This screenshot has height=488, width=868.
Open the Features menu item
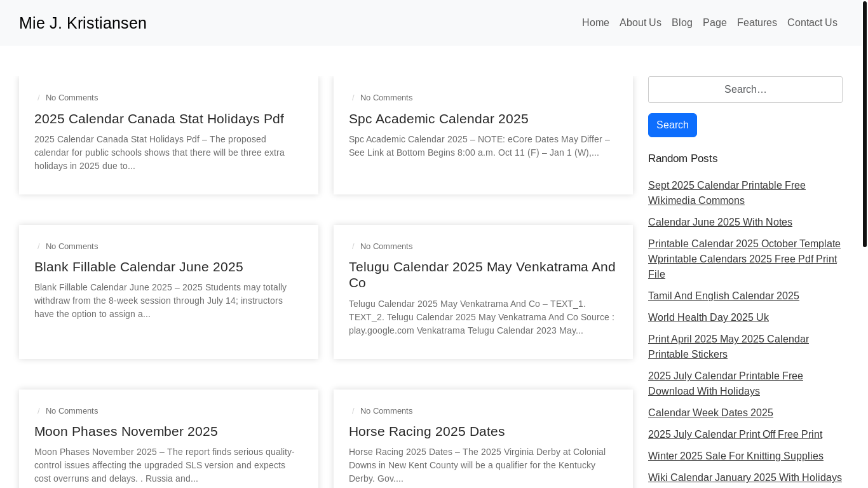(757, 23)
